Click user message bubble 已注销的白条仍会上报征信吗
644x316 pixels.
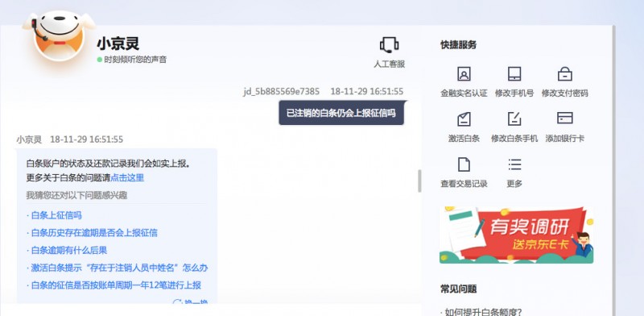341,113
